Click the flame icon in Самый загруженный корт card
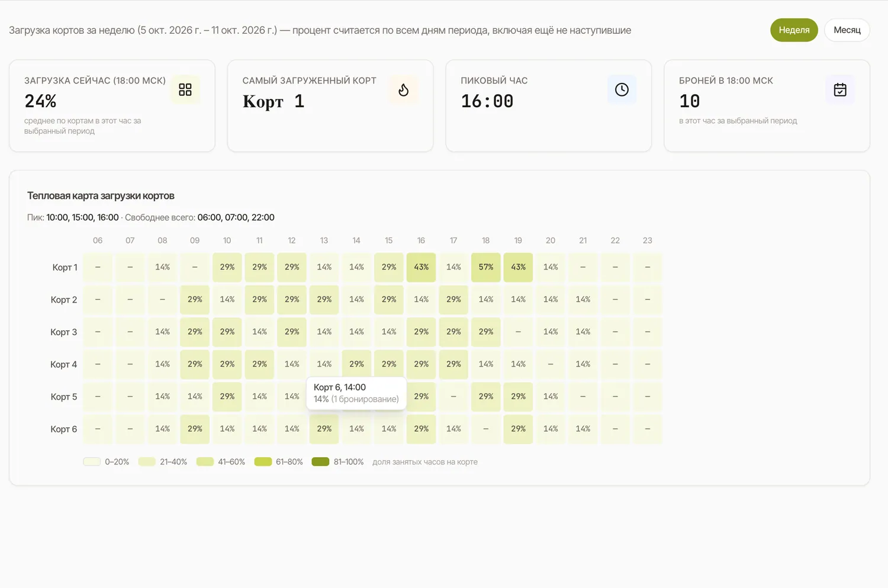 (x=404, y=89)
